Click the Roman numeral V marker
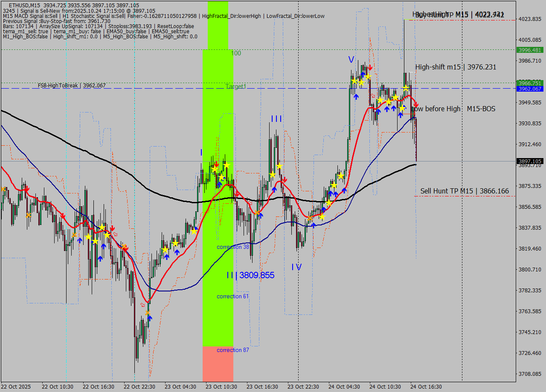Image resolution: width=546 pixels, height=392 pixels. point(351,60)
